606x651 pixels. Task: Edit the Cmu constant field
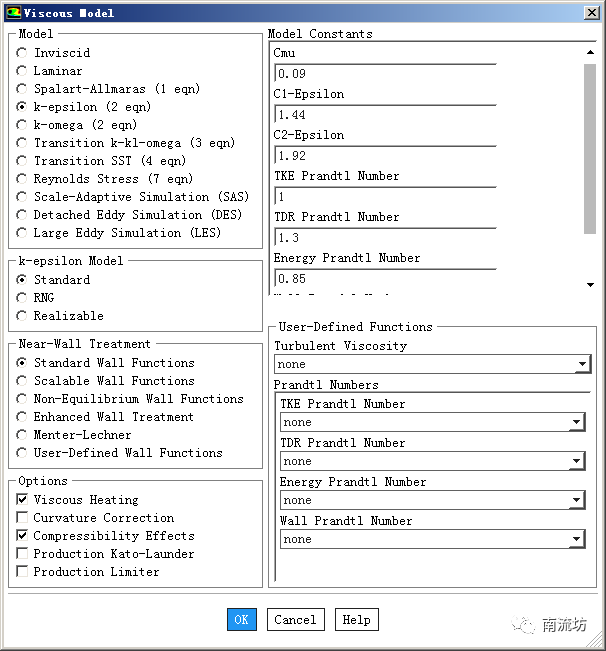[x=385, y=73]
